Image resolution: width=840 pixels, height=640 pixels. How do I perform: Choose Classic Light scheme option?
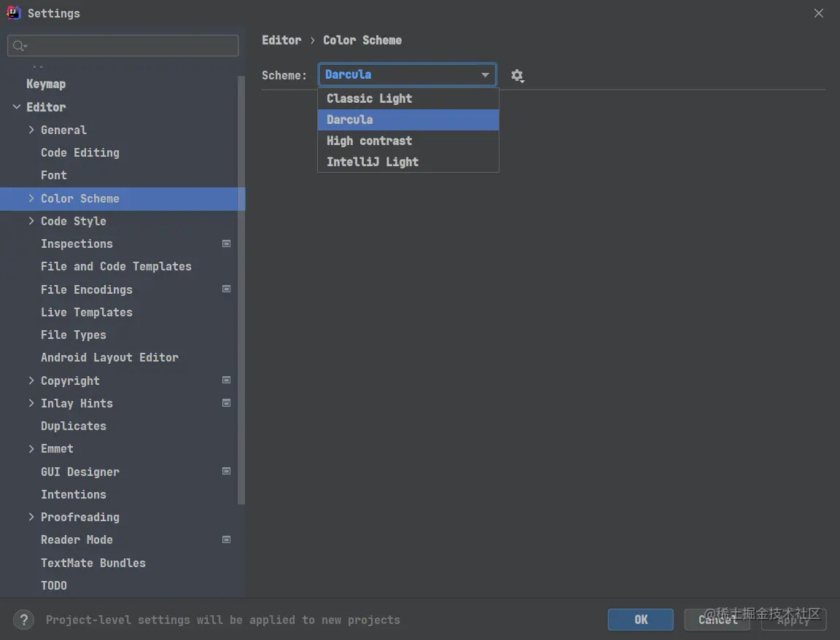[x=408, y=99]
